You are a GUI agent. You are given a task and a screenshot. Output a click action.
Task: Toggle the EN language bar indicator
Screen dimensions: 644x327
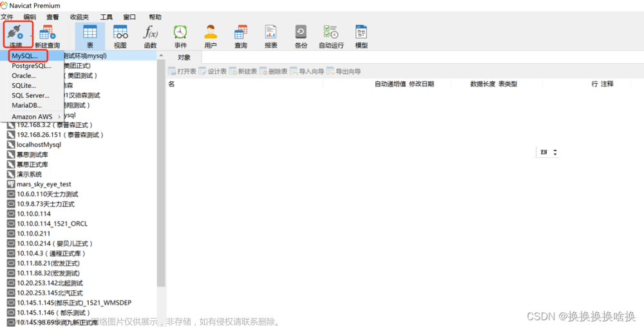point(544,152)
